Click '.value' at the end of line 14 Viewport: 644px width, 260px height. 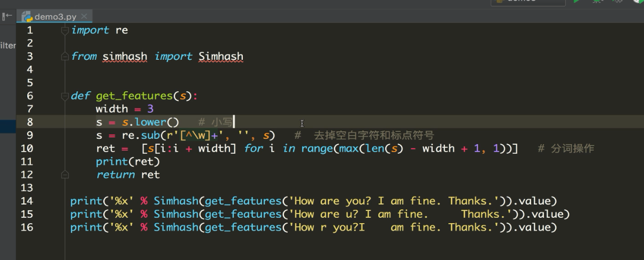click(x=532, y=201)
